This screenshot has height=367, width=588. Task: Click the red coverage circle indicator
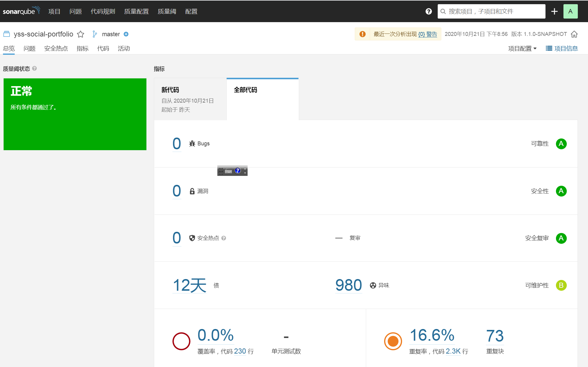(181, 341)
